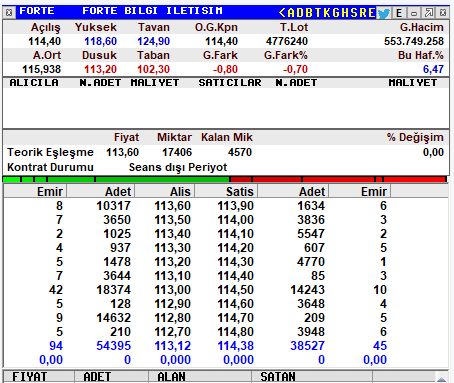Click the Kalan Mik value 4570
The width and height of the screenshot is (454, 383).
[240, 152]
